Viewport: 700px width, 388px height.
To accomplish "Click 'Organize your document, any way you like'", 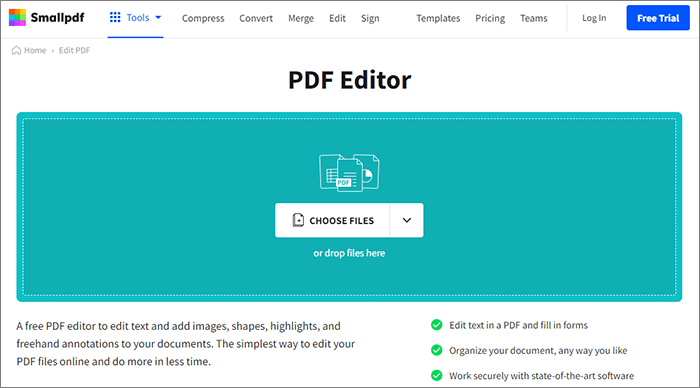I will click(538, 350).
